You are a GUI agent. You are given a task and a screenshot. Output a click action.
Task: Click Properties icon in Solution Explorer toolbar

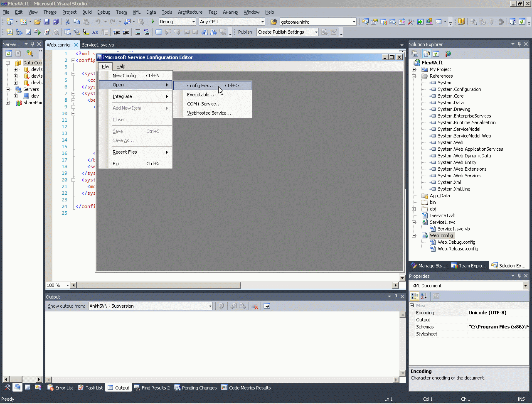pos(415,54)
